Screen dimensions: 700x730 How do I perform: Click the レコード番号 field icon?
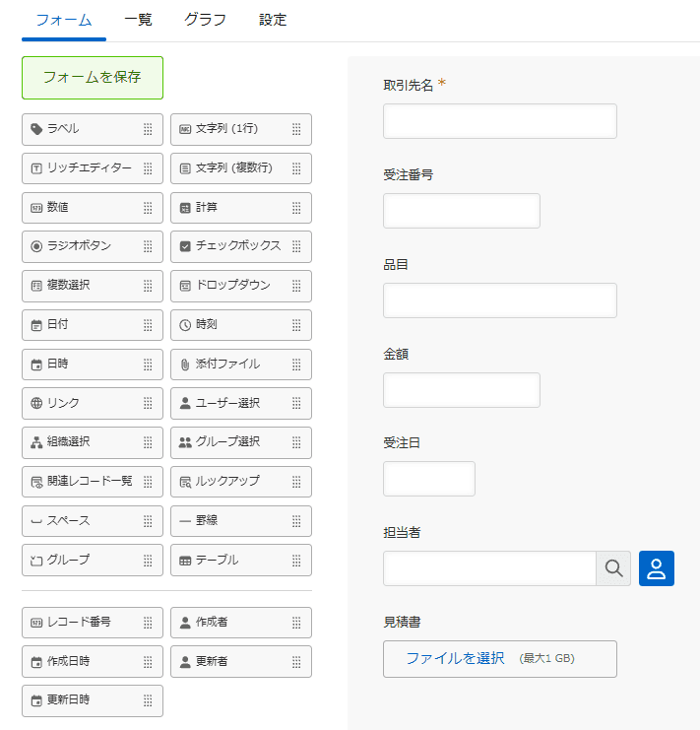click(x=36, y=623)
